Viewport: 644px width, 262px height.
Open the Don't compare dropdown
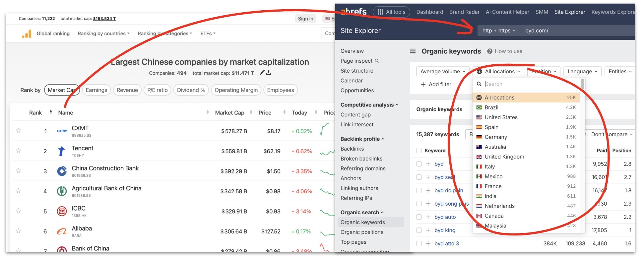tap(612, 134)
